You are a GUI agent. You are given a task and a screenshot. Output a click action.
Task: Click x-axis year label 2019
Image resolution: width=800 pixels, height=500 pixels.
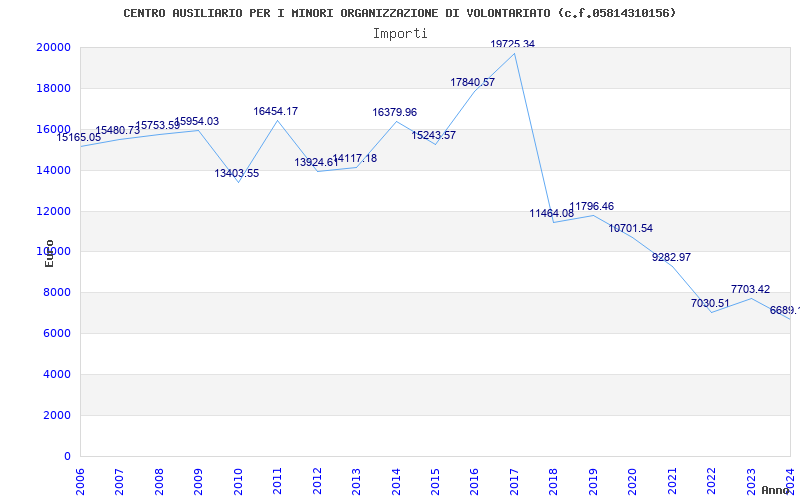pyautogui.click(x=593, y=481)
